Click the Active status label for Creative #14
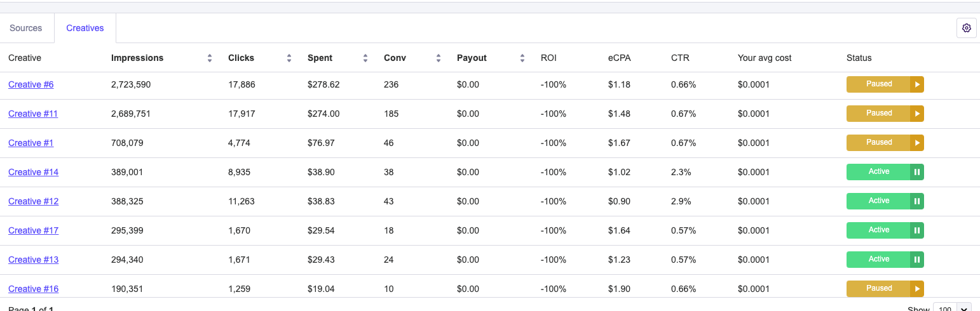 (x=878, y=172)
